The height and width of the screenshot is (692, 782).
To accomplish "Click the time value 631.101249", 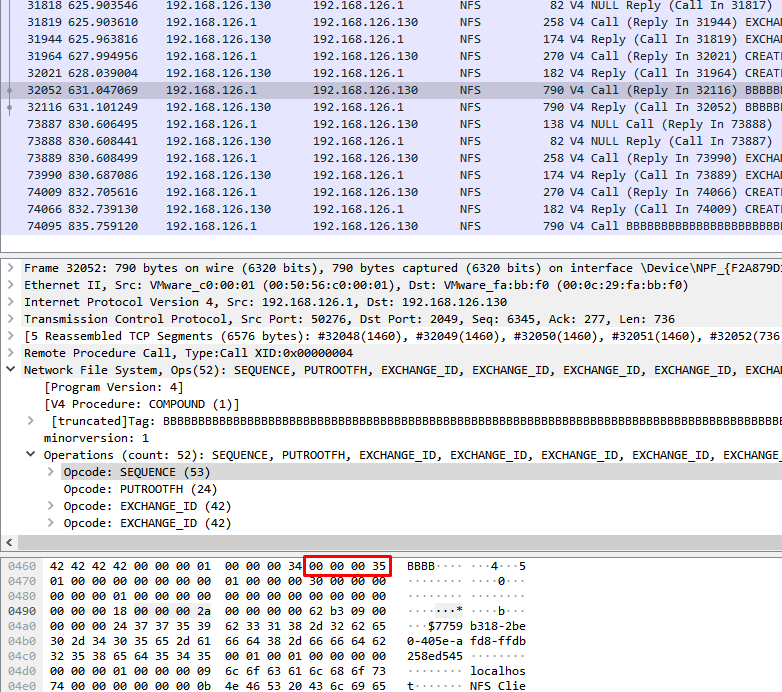I will point(103,107).
